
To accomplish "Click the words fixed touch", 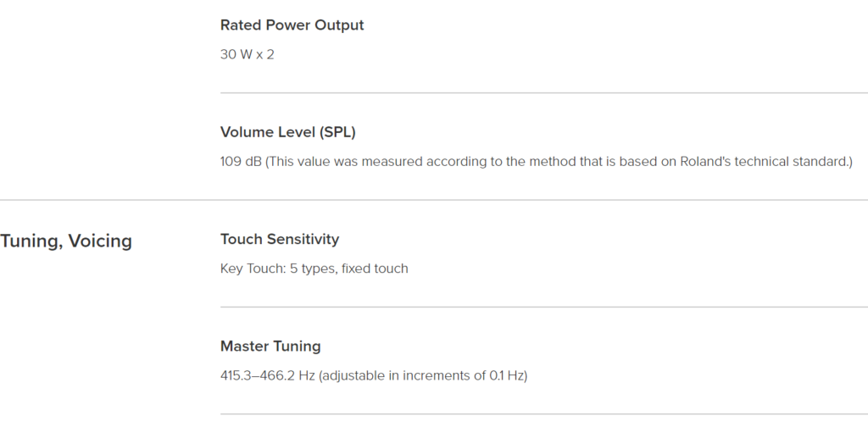I will [375, 269].
